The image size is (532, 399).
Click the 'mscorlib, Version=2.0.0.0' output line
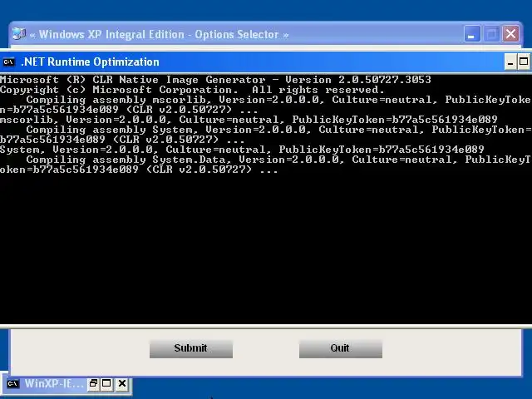[249, 120]
